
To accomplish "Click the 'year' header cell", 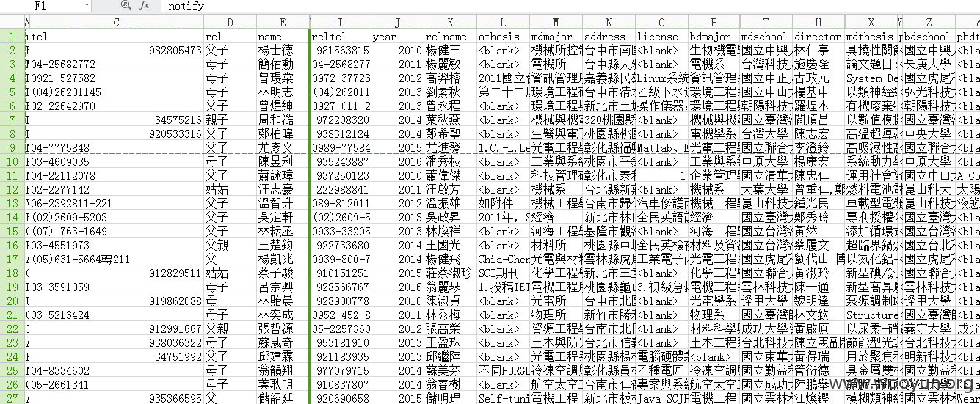I will [x=397, y=36].
